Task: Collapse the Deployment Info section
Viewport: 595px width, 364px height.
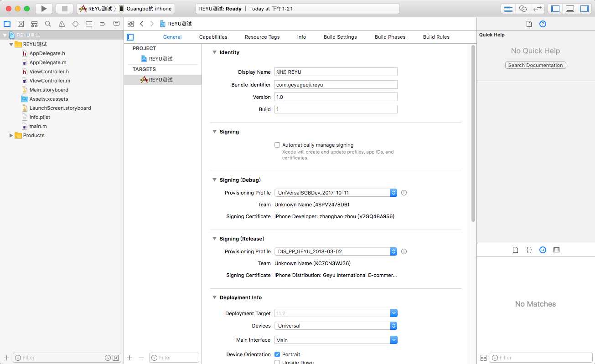Action: pos(214,297)
